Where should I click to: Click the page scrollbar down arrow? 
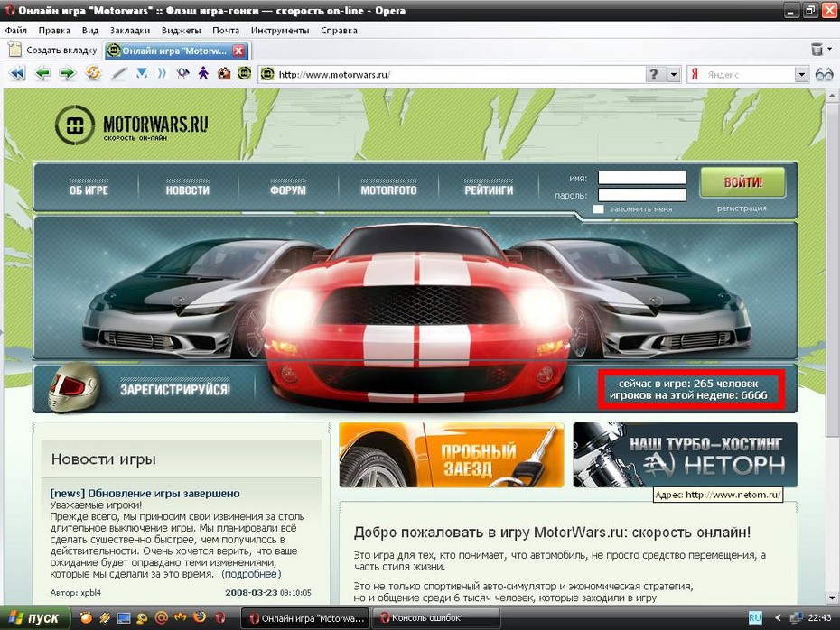pos(832,598)
